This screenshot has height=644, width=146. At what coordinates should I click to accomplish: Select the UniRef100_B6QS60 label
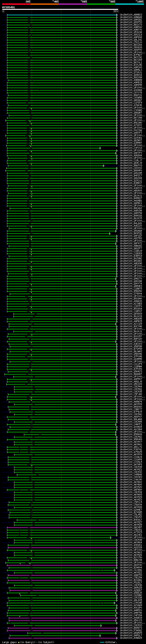click(131, 407)
